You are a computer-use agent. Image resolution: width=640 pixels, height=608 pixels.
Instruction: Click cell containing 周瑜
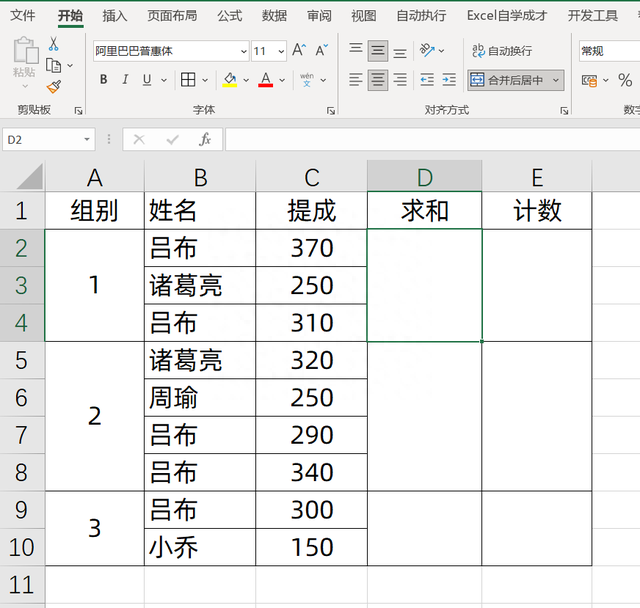[200, 397]
